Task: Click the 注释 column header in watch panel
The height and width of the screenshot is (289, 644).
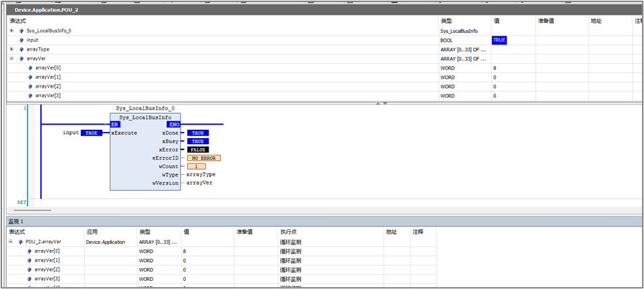Action: coord(418,232)
